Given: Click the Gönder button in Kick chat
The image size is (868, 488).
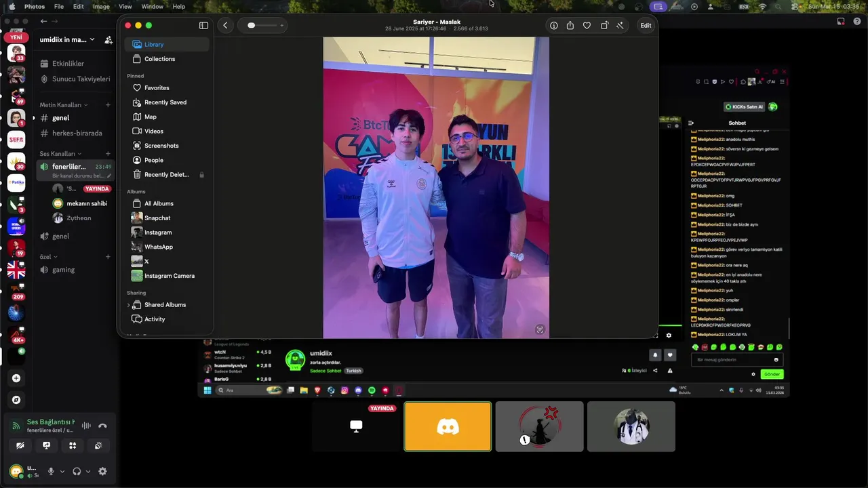Looking at the screenshot, I should click(x=772, y=374).
